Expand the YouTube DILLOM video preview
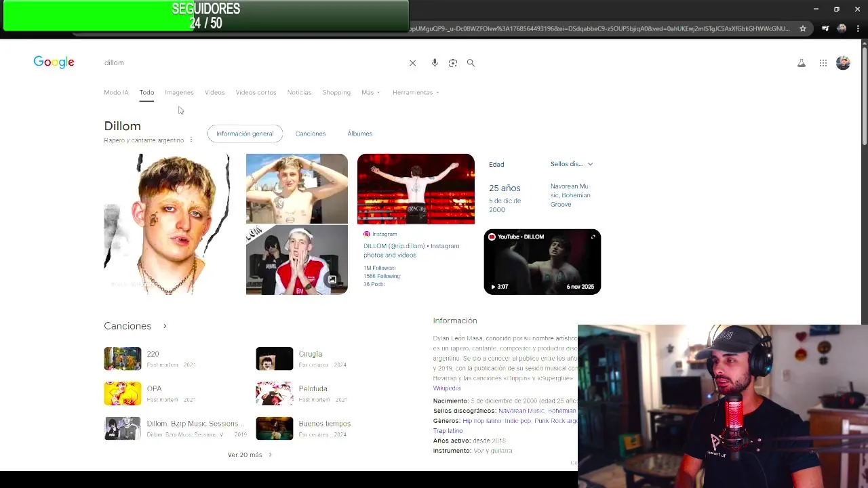This screenshot has width=868, height=488. tap(593, 237)
